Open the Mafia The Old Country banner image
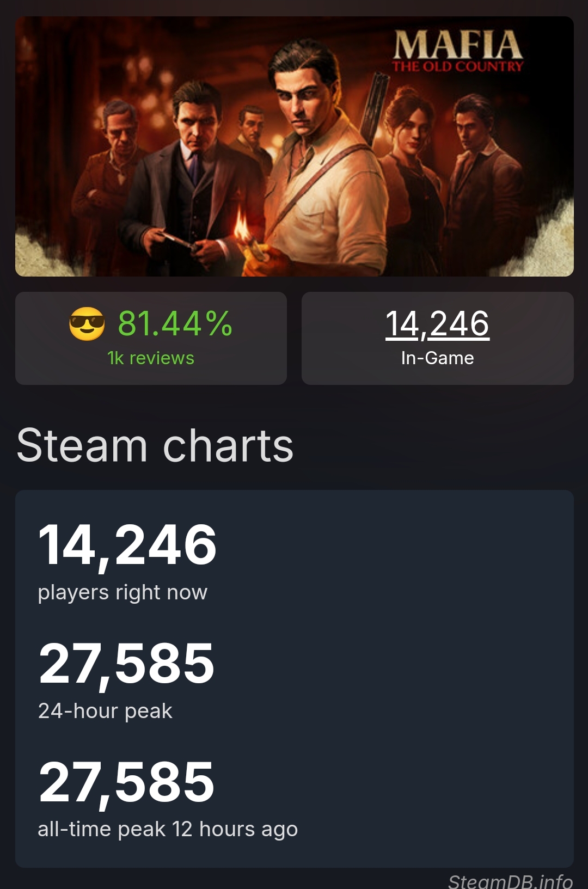Image resolution: width=588 pixels, height=889 pixels. (295, 146)
